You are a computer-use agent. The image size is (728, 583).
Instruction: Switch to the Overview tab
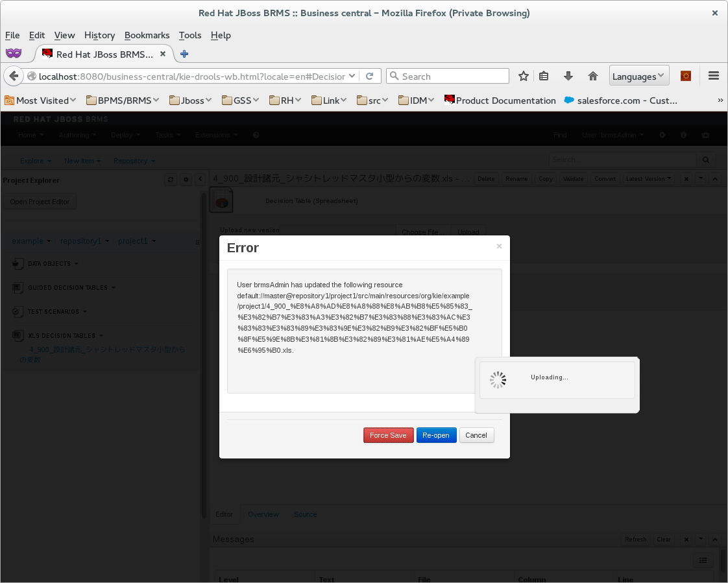pos(263,514)
